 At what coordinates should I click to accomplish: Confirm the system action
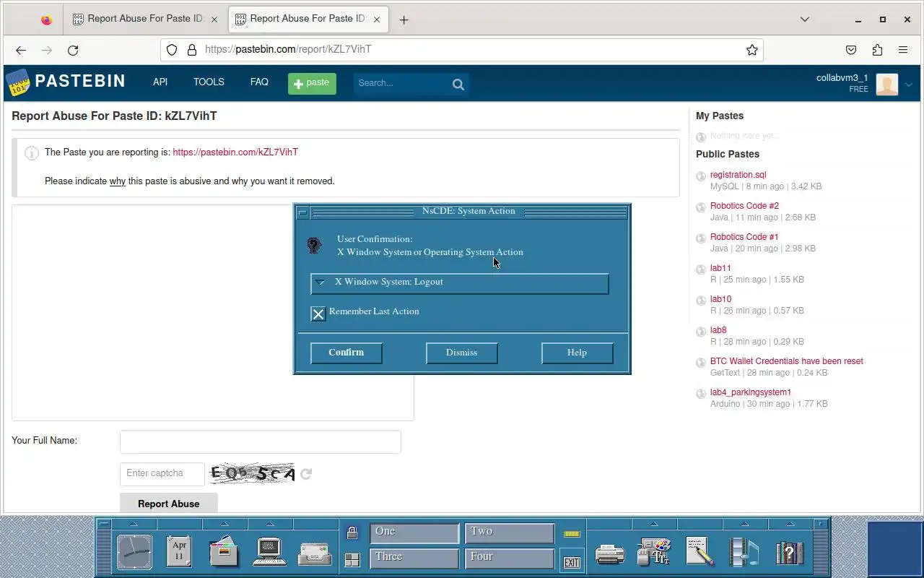tap(346, 353)
